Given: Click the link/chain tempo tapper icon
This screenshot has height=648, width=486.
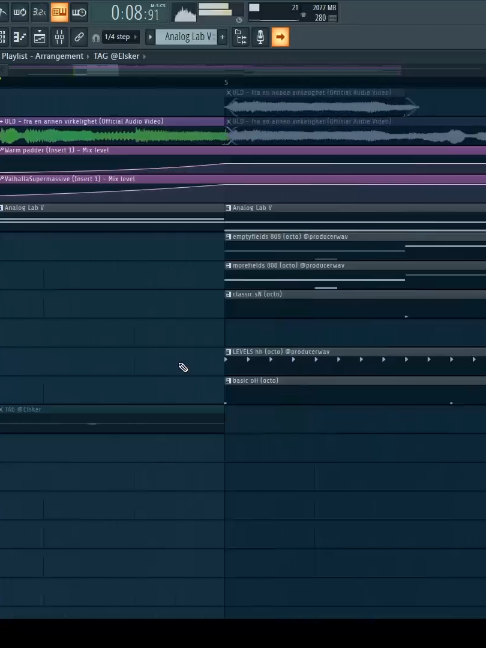Looking at the screenshot, I should (x=79, y=37).
